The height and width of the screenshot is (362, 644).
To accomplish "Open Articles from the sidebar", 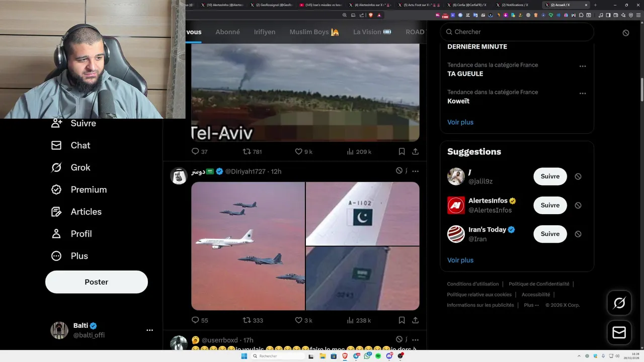I will [x=76, y=212].
